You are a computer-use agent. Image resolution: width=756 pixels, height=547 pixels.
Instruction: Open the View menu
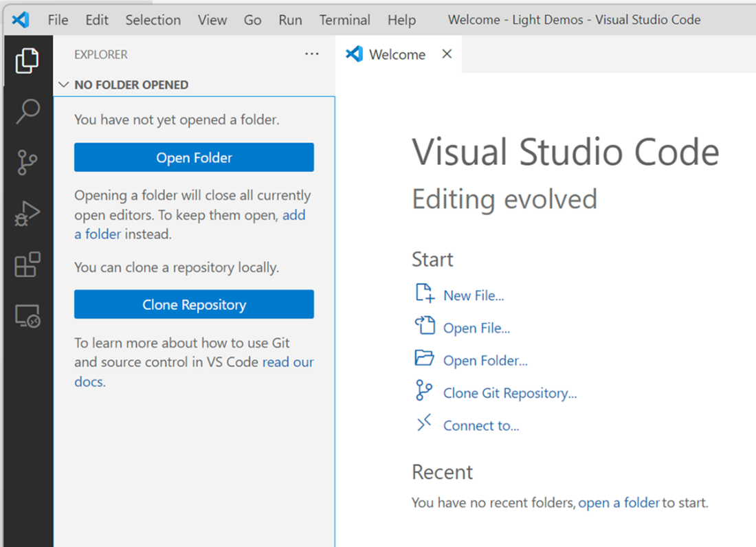point(212,20)
